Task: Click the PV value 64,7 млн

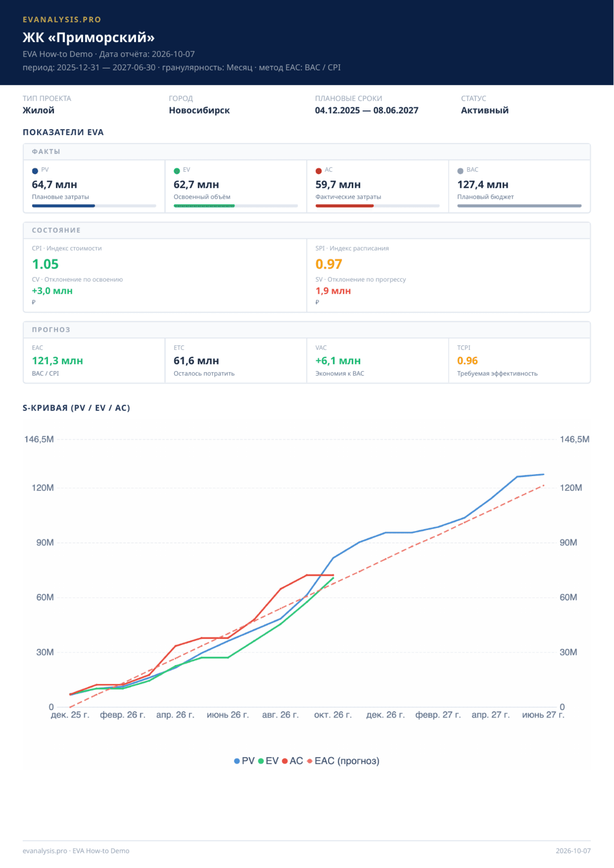Action: (x=55, y=185)
